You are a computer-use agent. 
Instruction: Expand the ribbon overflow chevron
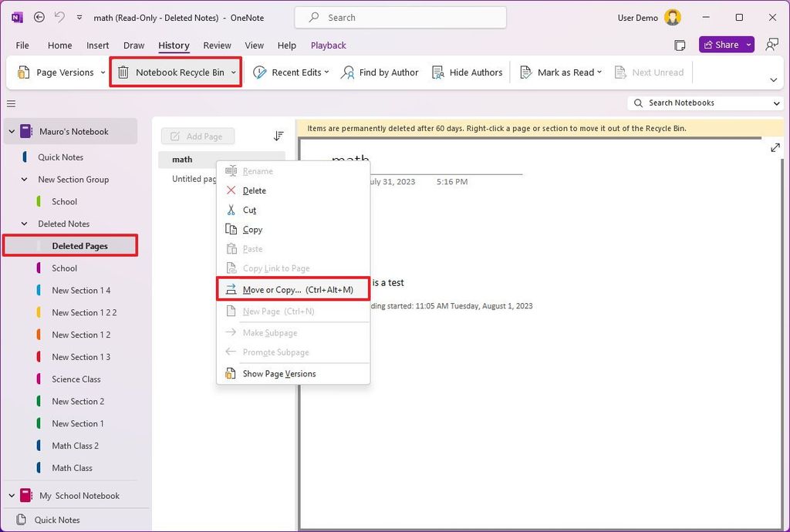pos(772,79)
